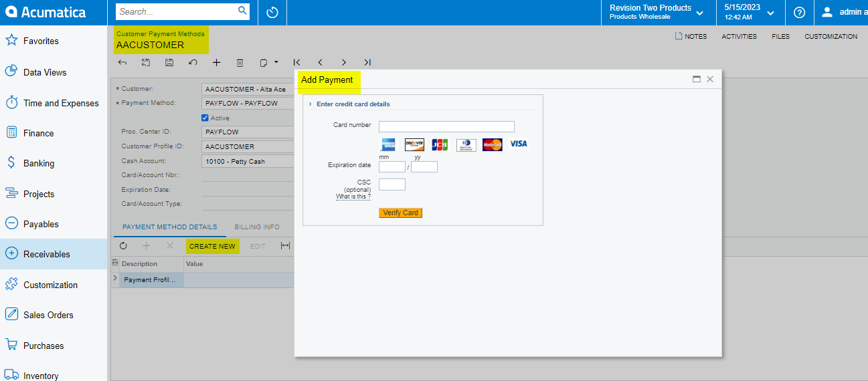Viewport: 868px width, 381px height.
Task: Click the What is this link
Action: [353, 197]
